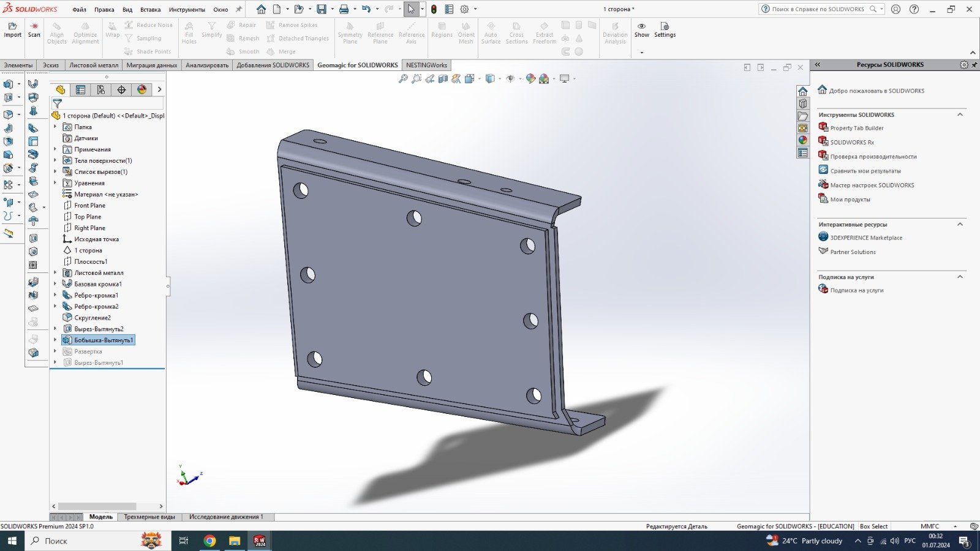Start the Scan tool
The height and width of the screenshot is (551, 980).
[x=34, y=30]
